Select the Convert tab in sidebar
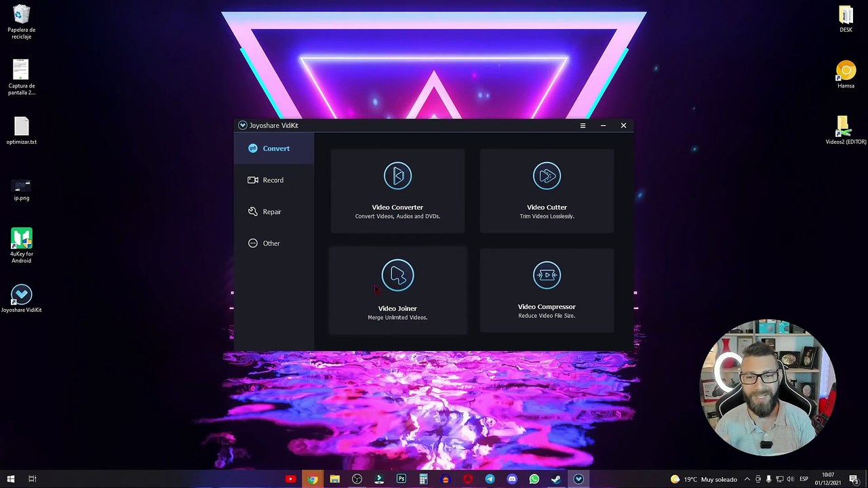868x488 pixels. coord(274,148)
